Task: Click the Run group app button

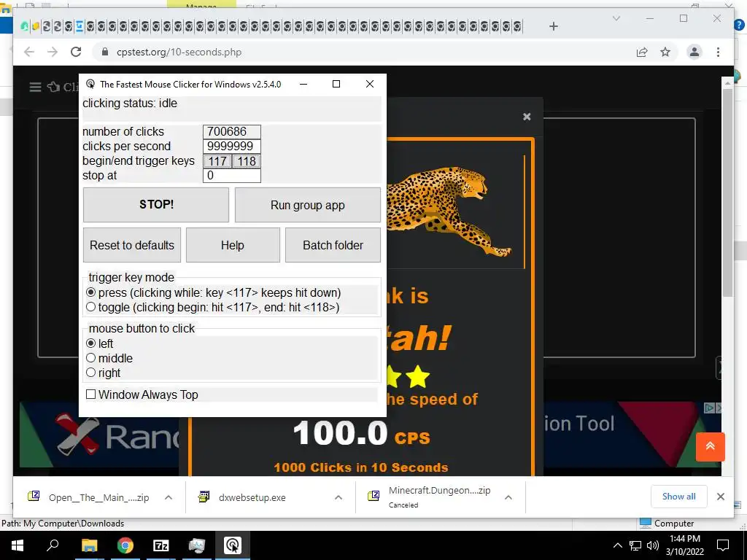Action: tap(307, 205)
